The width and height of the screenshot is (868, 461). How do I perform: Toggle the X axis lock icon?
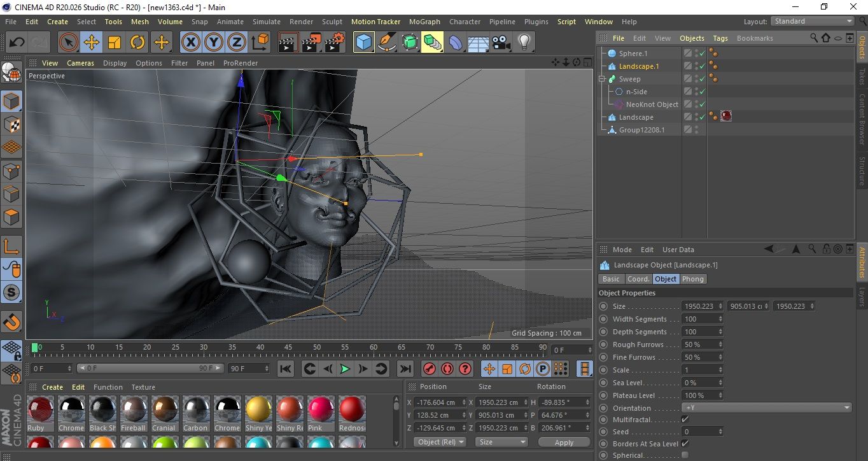pyautogui.click(x=190, y=43)
